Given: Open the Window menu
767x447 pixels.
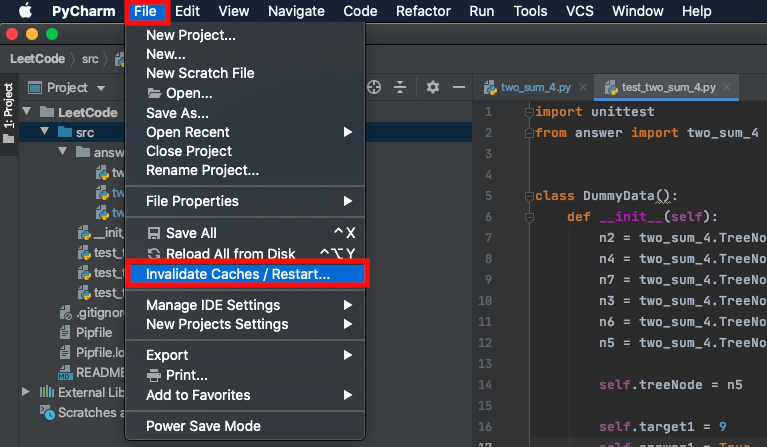Looking at the screenshot, I should [x=638, y=11].
